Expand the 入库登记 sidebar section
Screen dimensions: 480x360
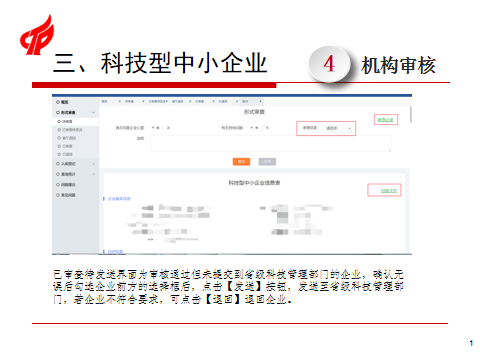tap(93, 164)
